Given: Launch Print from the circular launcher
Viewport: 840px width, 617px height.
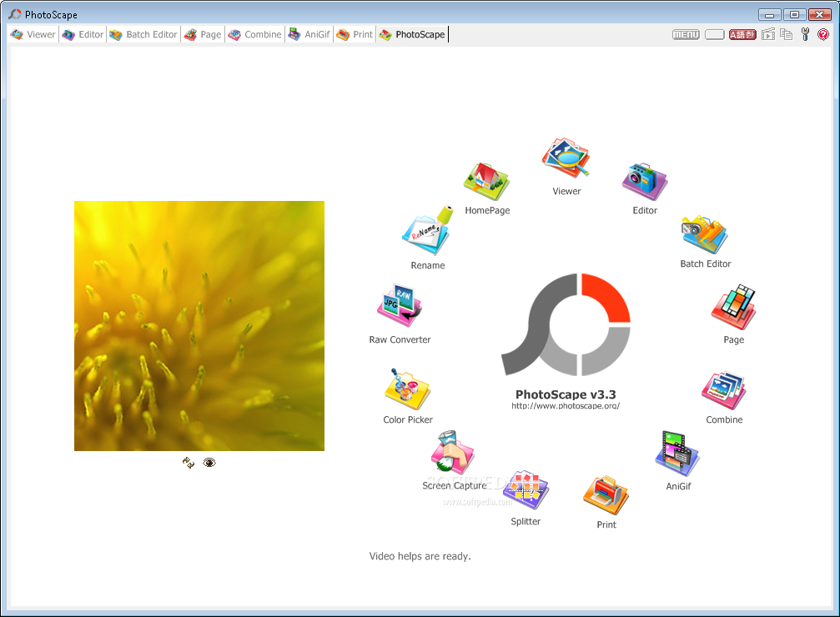Looking at the screenshot, I should pos(606,495).
